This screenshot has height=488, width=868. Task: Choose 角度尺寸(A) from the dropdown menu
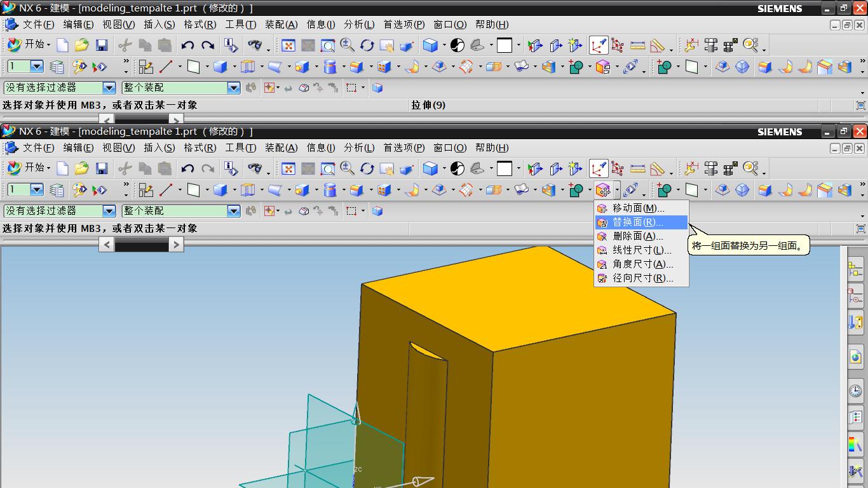click(641, 264)
